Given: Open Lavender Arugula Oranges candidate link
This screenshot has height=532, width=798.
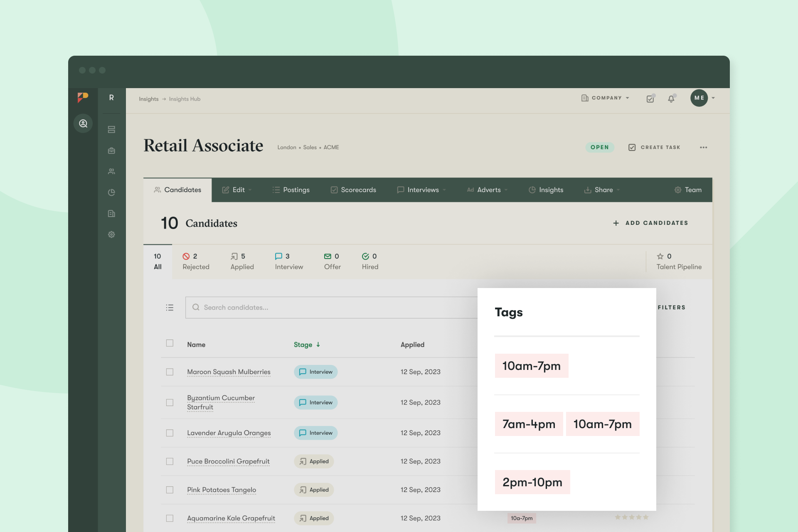Looking at the screenshot, I should tap(229, 433).
